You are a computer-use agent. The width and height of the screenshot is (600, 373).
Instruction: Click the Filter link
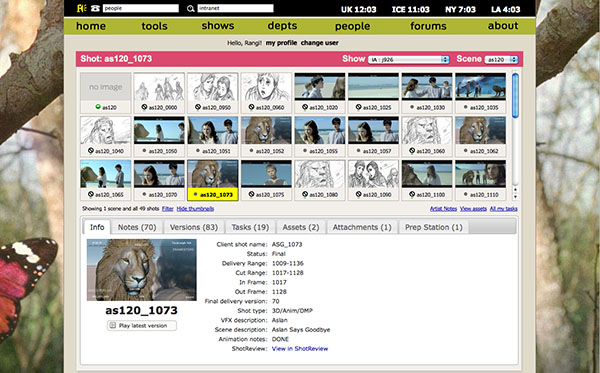click(168, 208)
